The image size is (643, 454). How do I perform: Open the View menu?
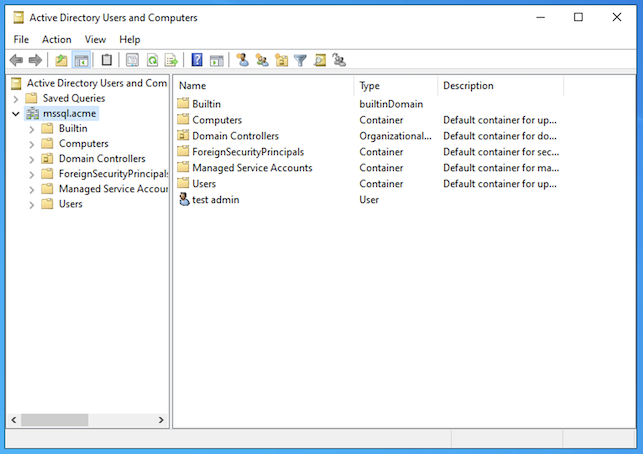pos(95,39)
